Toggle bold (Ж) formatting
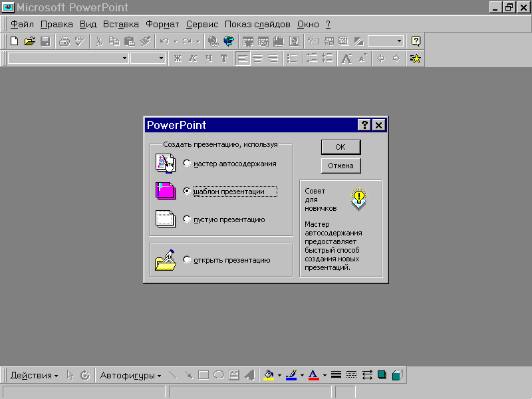The height and width of the screenshot is (399, 532). tap(178, 59)
